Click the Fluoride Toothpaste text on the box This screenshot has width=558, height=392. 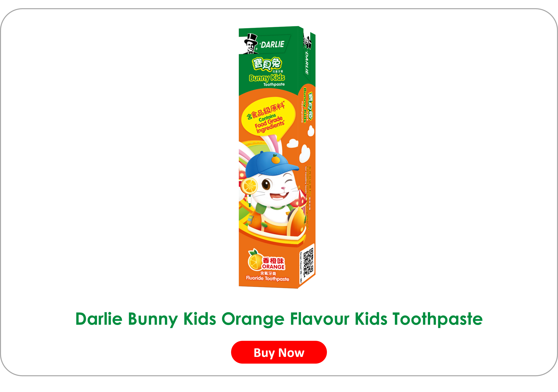[x=268, y=278]
